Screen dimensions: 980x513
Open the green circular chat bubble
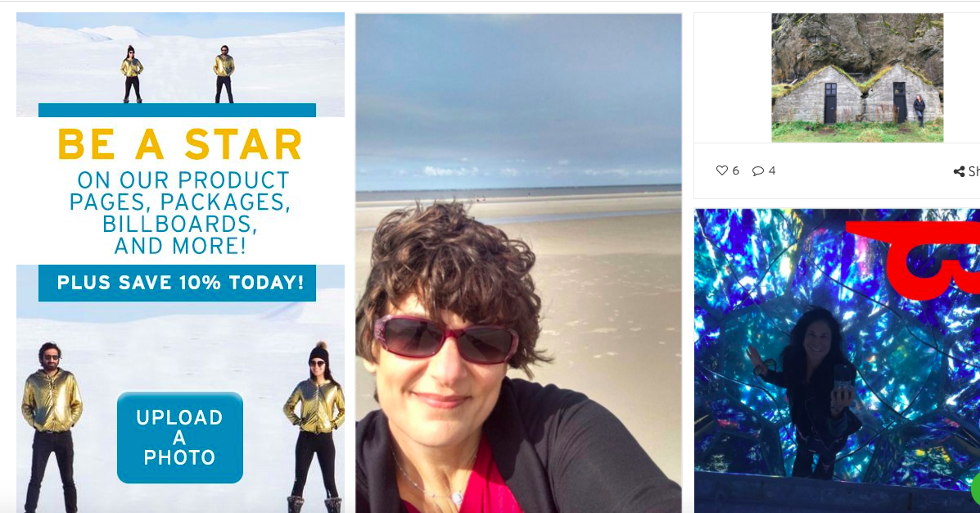click(x=976, y=488)
